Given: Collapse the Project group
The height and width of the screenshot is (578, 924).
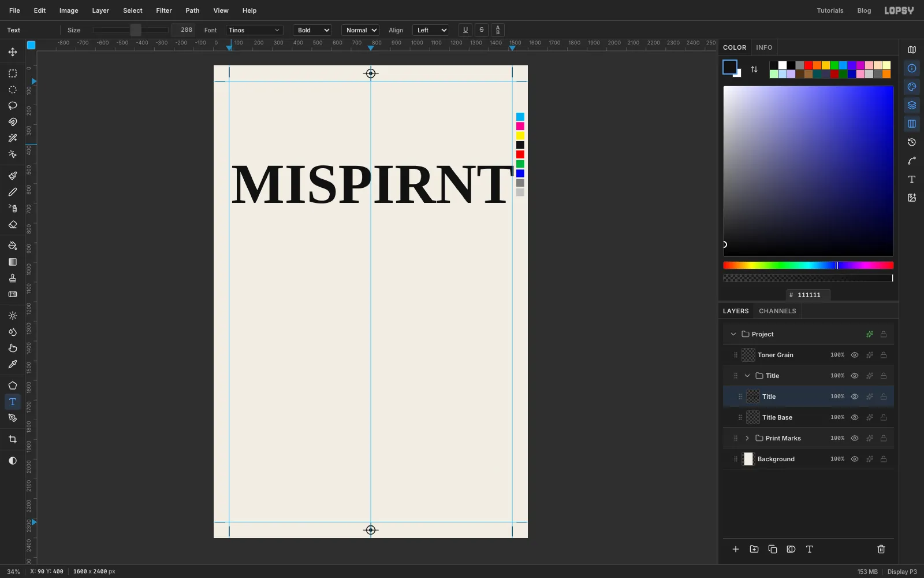Looking at the screenshot, I should pyautogui.click(x=733, y=334).
